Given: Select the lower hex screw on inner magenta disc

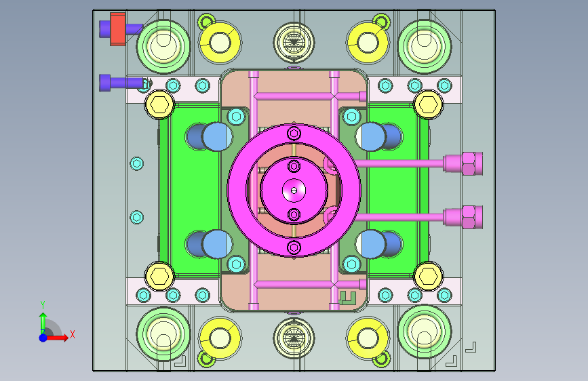Looking at the screenshot, I should click(x=294, y=215).
